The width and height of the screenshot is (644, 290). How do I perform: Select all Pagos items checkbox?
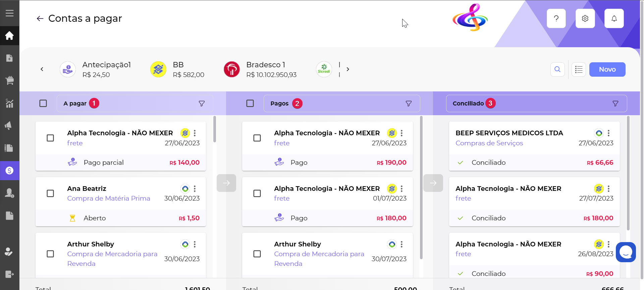[x=250, y=103]
